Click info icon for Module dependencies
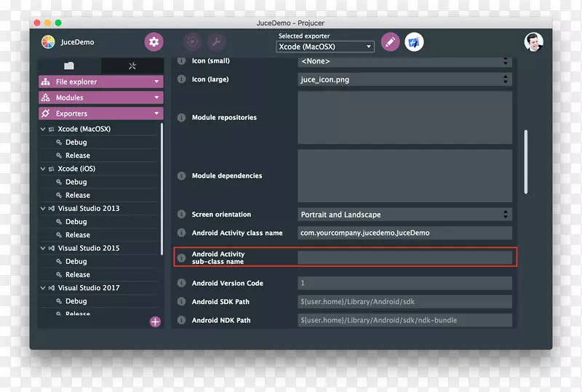 (181, 175)
